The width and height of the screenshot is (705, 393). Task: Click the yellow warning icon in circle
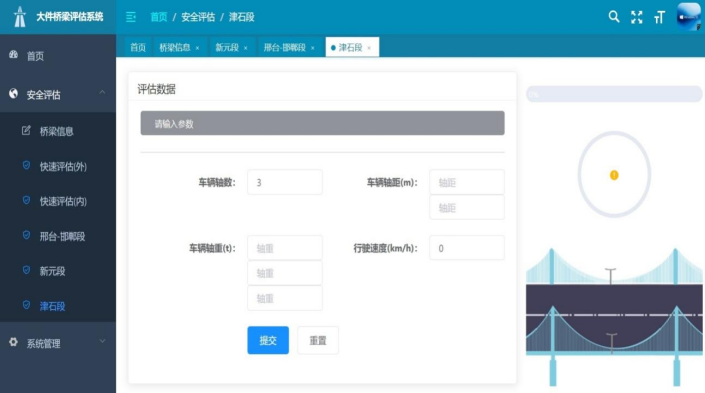point(614,175)
